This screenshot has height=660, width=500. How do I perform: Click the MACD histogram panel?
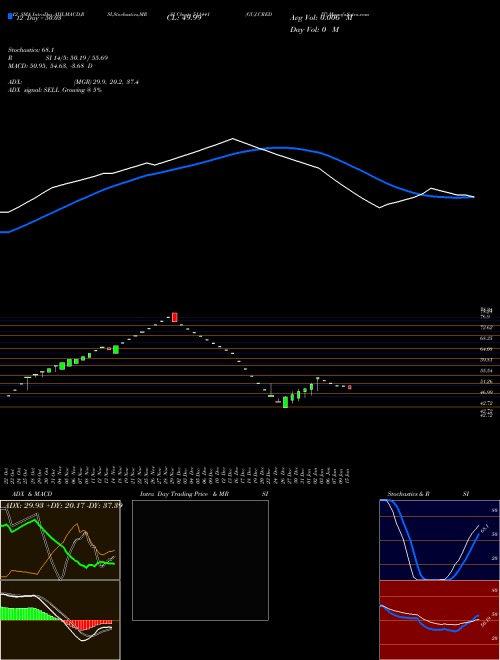pyautogui.click(x=60, y=620)
